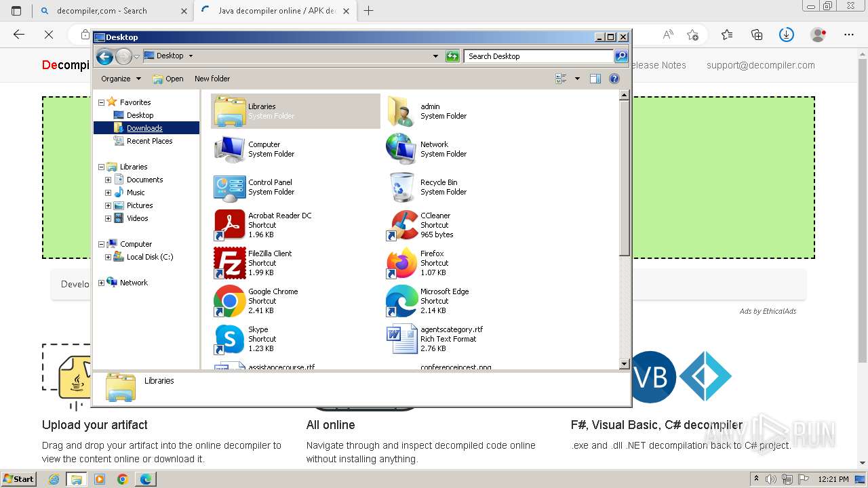The height and width of the screenshot is (488, 868).
Task: Click the New folder button
Action: pyautogui.click(x=212, y=79)
